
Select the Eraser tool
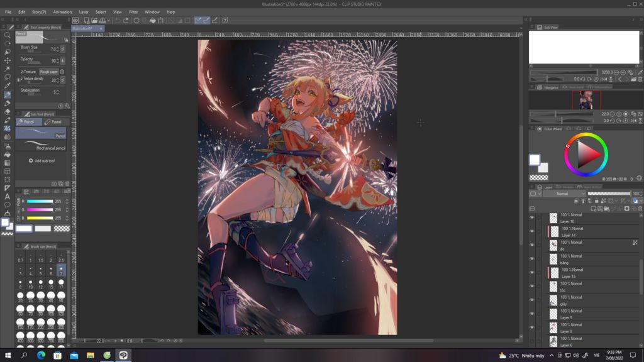click(7, 112)
